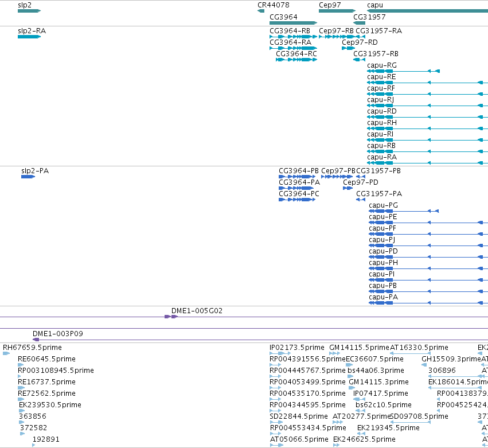Click the capu-PA protein label
This screenshot has width=488, height=448.
pos(384,297)
